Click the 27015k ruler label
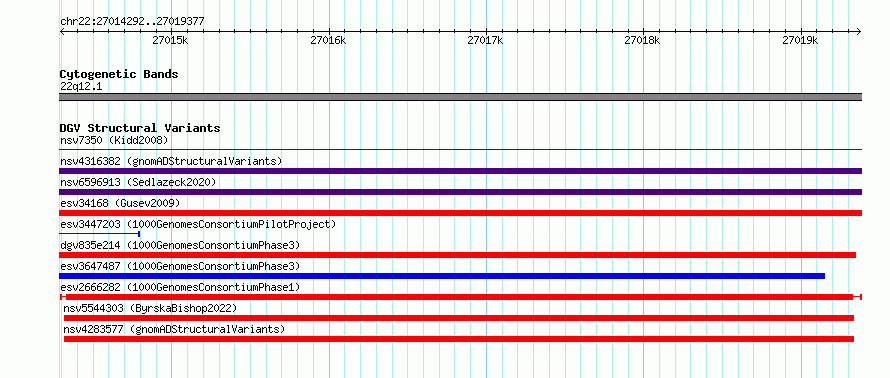The height and width of the screenshot is (378, 890). point(171,40)
